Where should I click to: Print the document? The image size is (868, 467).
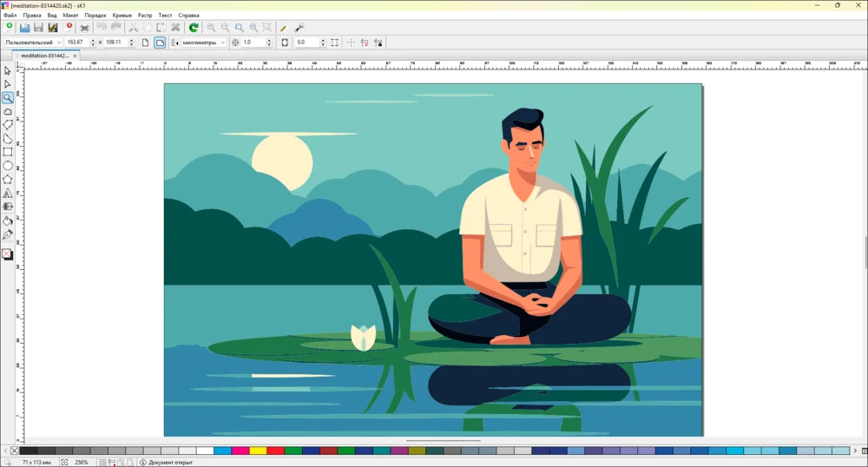(85, 27)
